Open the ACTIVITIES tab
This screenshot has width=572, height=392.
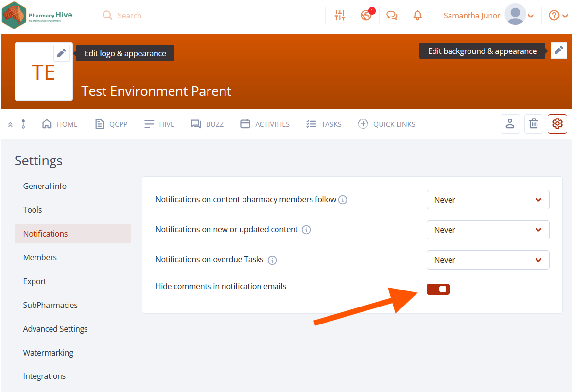tap(265, 124)
